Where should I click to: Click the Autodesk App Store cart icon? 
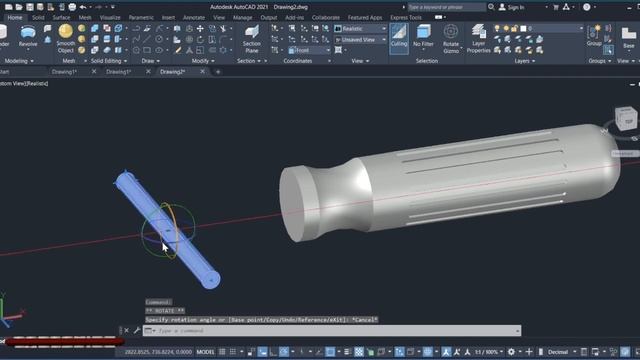(556, 7)
